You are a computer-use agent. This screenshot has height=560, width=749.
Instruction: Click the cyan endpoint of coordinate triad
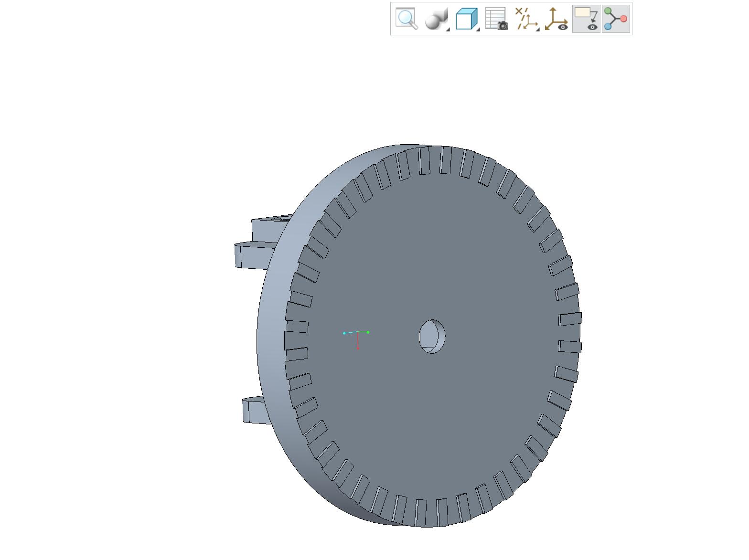344,333
